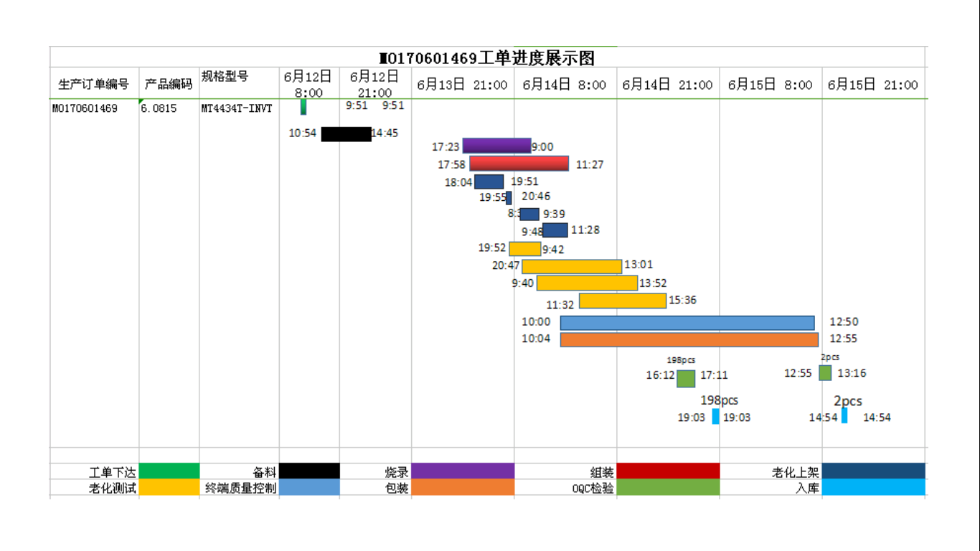Click the 入库 legend label

point(808,489)
